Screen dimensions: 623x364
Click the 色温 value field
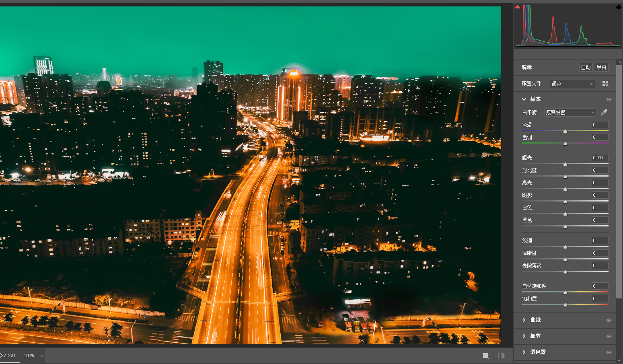click(600, 125)
